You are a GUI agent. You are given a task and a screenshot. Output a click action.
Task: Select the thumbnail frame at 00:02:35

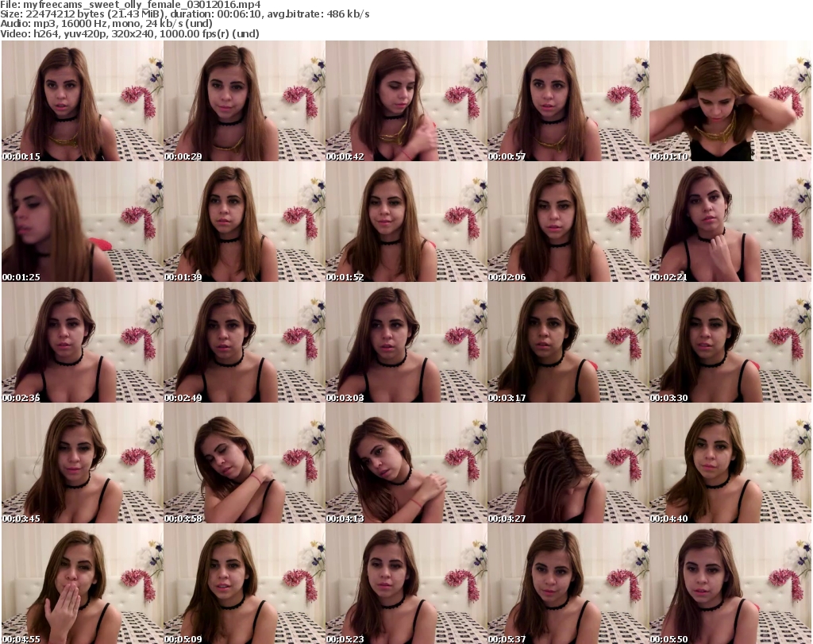tap(83, 343)
